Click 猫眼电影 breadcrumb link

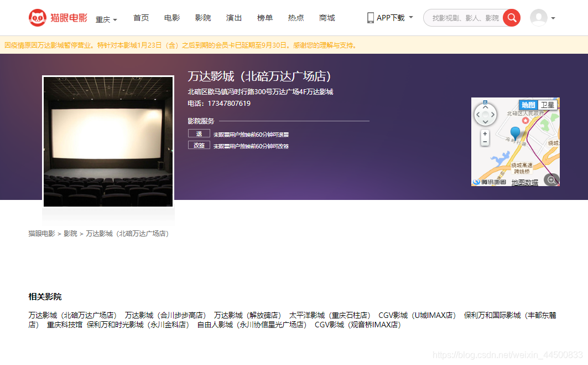click(x=41, y=234)
